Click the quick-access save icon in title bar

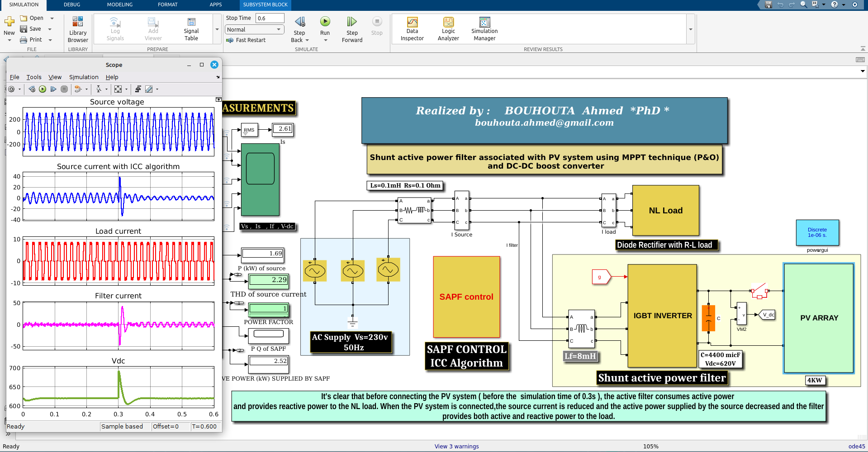coord(768,5)
